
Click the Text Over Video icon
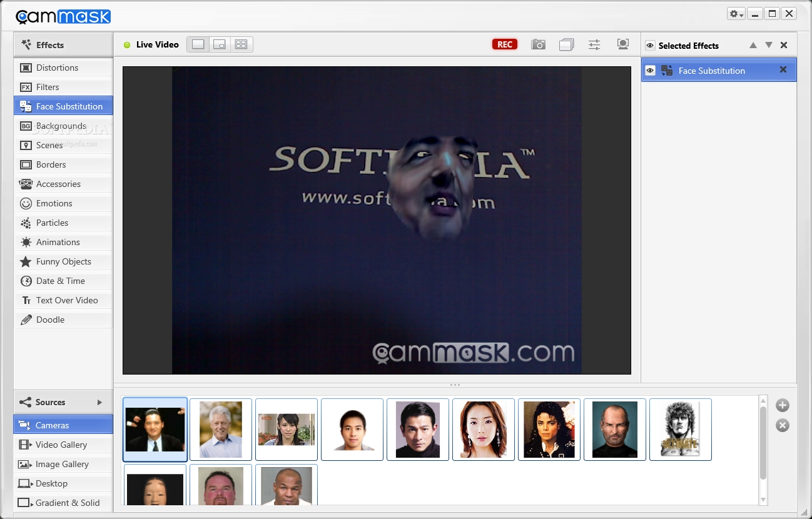tap(26, 300)
